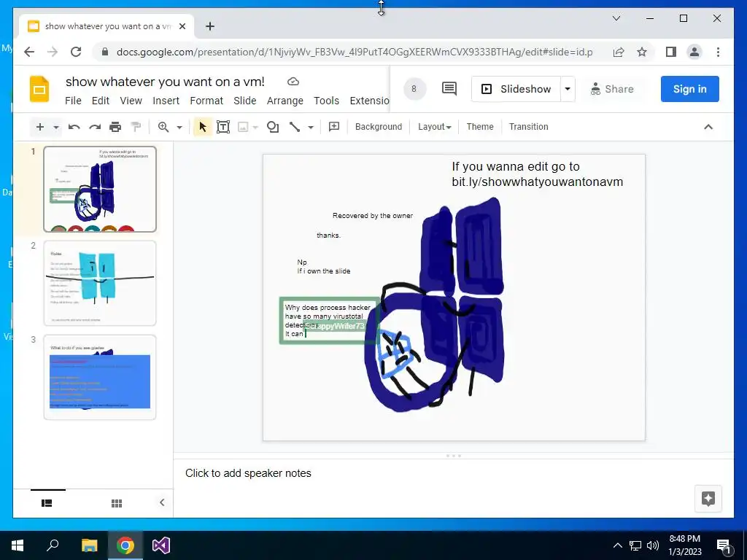The height and width of the screenshot is (560, 747).
Task: Choose the Select arrow cursor tool
Action: point(203,127)
